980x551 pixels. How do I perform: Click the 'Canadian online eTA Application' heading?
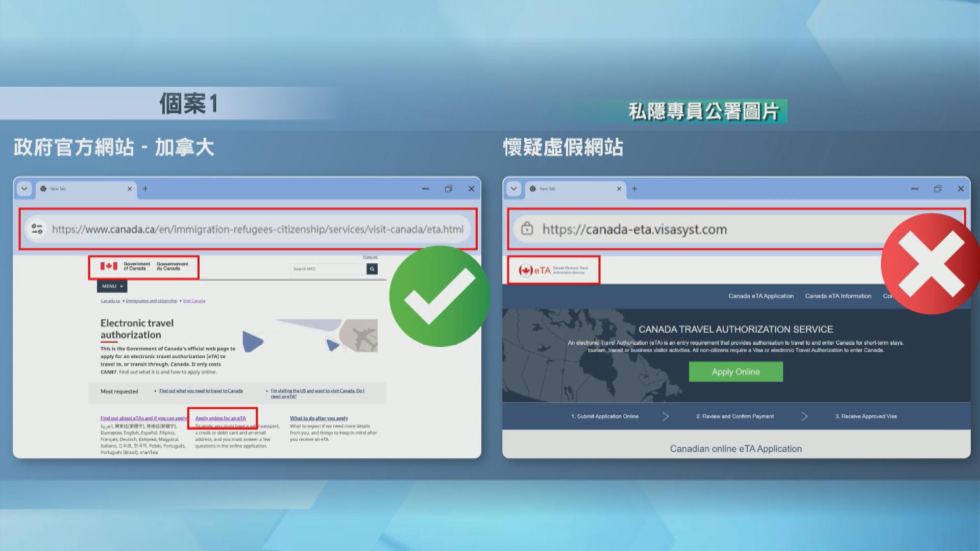pyautogui.click(x=736, y=449)
